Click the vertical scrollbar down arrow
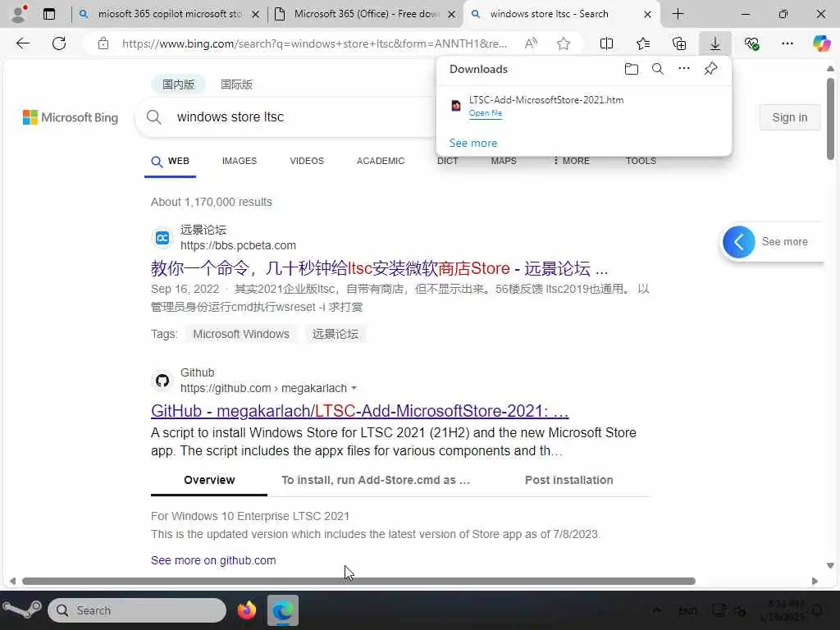Image resolution: width=840 pixels, height=630 pixels. coord(830,566)
